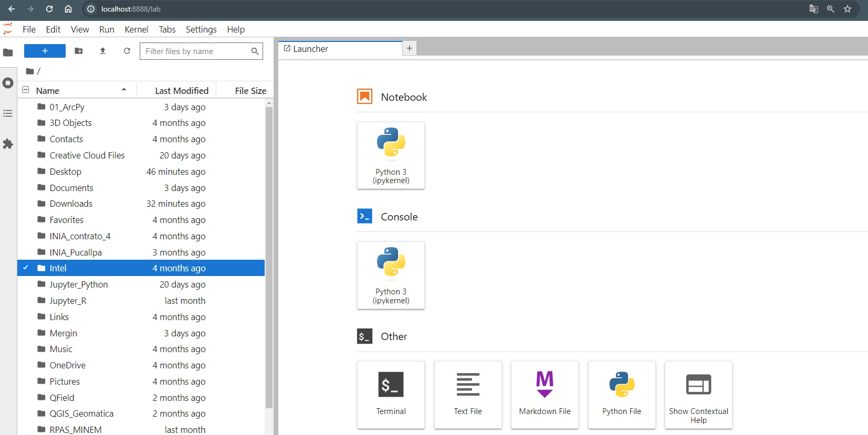The height and width of the screenshot is (435, 868).
Task: Click the file browser vertical scrollbar
Action: pyautogui.click(x=269, y=257)
